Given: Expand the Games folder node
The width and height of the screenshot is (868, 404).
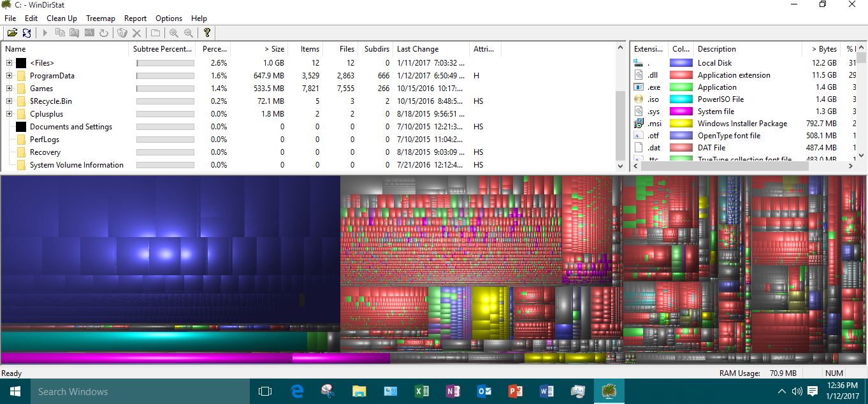Looking at the screenshot, I should point(9,89).
